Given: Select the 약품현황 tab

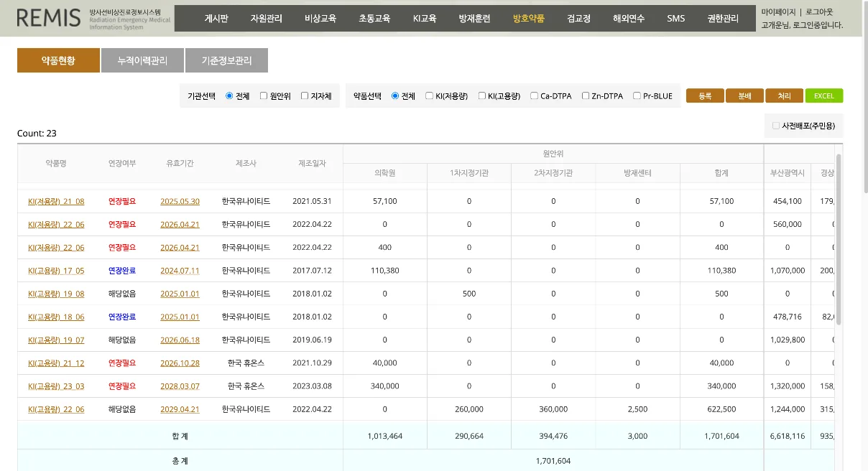Looking at the screenshot, I should coord(58,60).
